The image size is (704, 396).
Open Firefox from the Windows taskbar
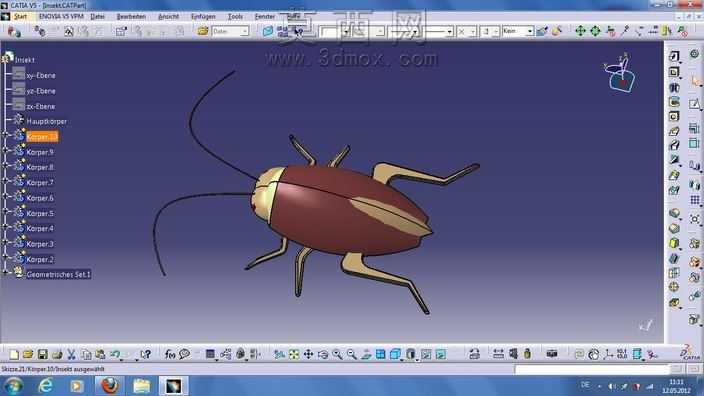click(110, 386)
